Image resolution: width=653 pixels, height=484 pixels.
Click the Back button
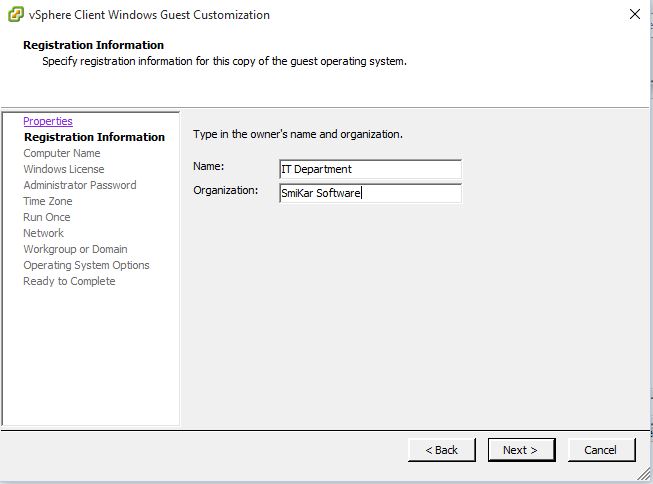click(441, 450)
